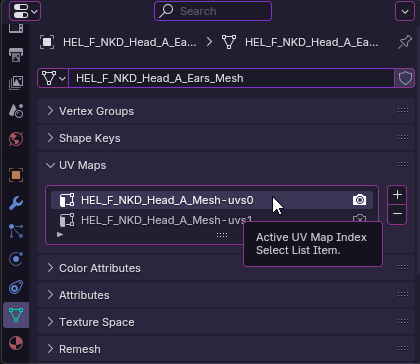The width and height of the screenshot is (420, 364).
Task: Open the Object properties tab
Action: click(16, 175)
